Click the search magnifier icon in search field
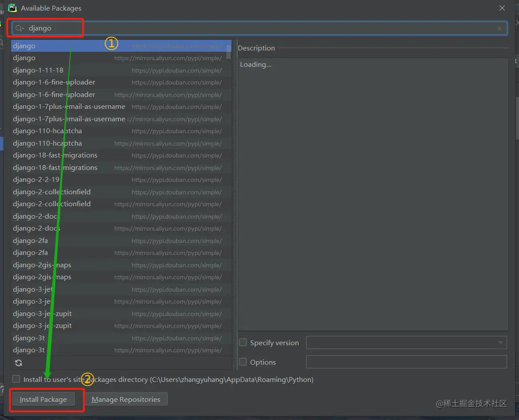Image resolution: width=519 pixels, height=420 pixels. click(x=19, y=28)
